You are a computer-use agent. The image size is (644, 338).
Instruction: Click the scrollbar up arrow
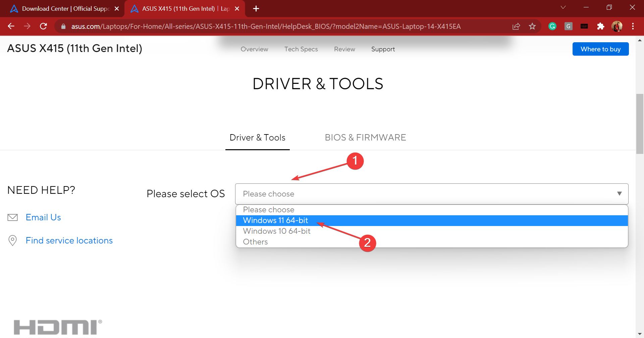click(x=640, y=40)
